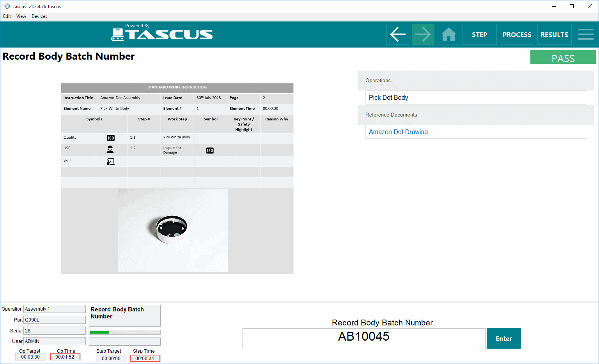Click the Operation field showing Assembly 1
Viewport: 599px width, 364px height.
coord(55,309)
